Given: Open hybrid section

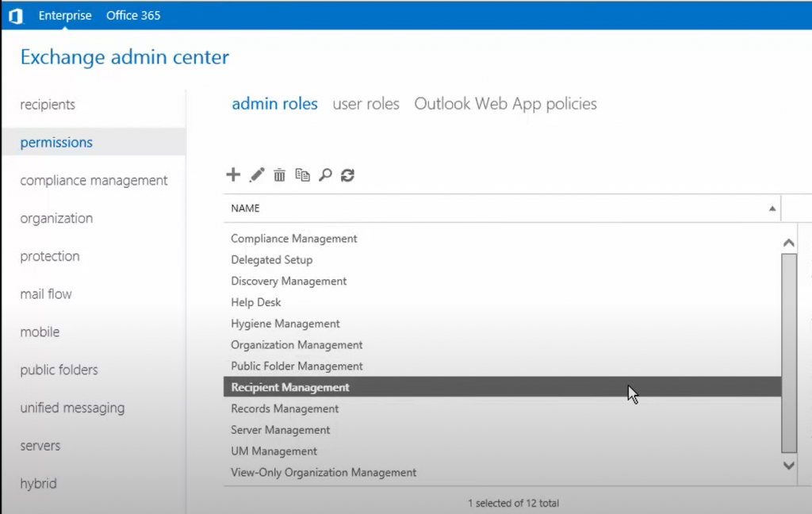Looking at the screenshot, I should (38, 483).
